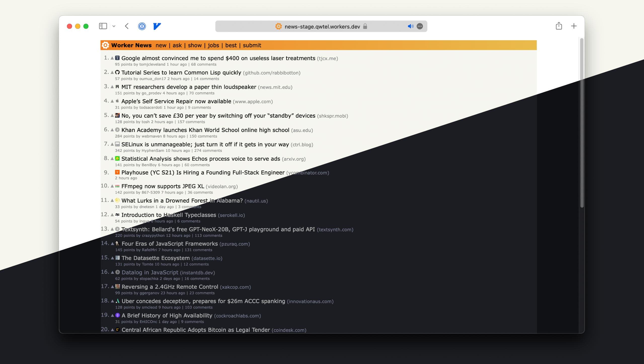The width and height of the screenshot is (644, 364).
Task: Open a new tab with plus icon
Action: [x=574, y=26]
